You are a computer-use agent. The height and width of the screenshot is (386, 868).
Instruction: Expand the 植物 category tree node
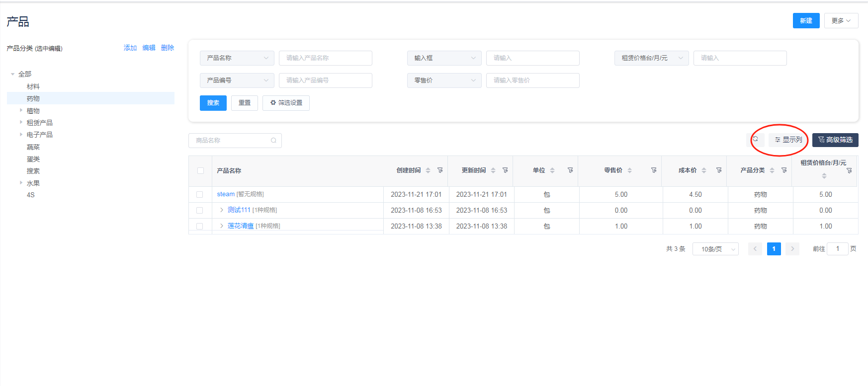coord(21,111)
